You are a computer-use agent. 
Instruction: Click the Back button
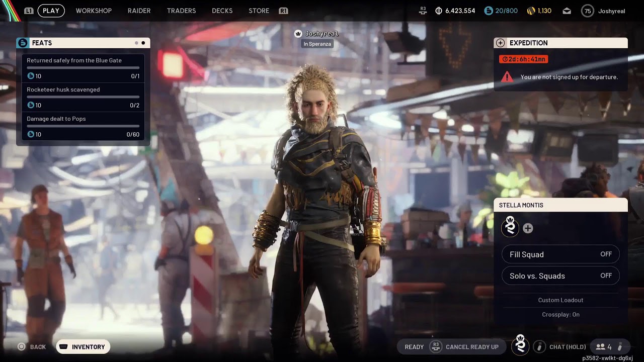32,346
